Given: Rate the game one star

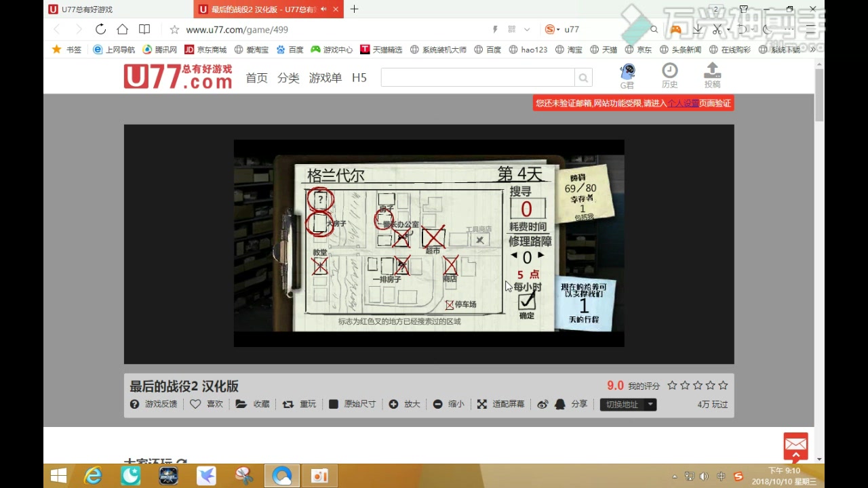Looking at the screenshot, I should coord(672,385).
